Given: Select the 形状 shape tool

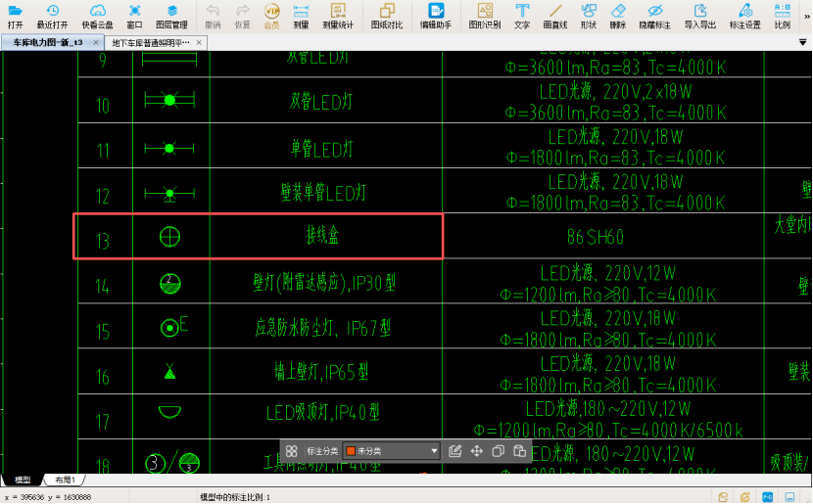Looking at the screenshot, I should (589, 16).
